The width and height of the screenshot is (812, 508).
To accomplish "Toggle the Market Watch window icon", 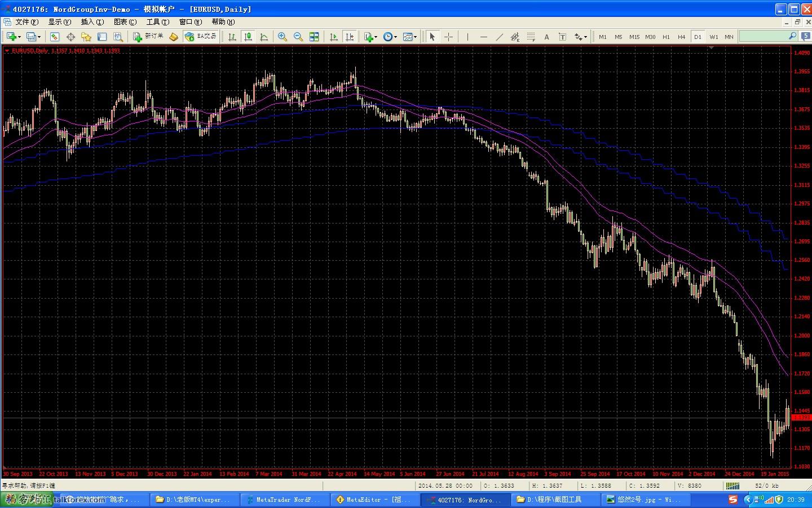I will click(x=55, y=37).
